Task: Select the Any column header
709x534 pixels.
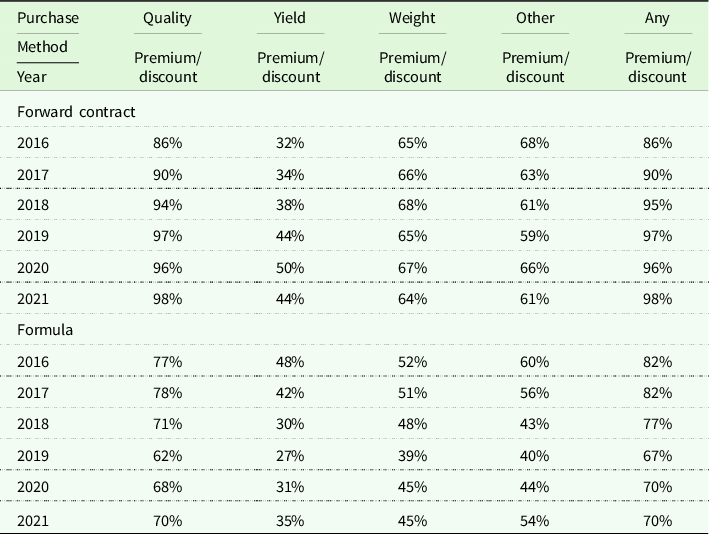Action: 657,18
